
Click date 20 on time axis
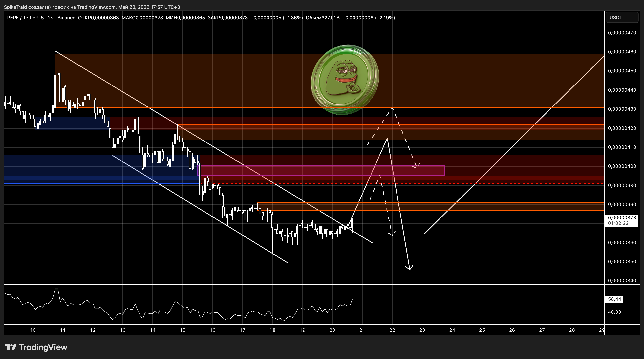pos(332,330)
